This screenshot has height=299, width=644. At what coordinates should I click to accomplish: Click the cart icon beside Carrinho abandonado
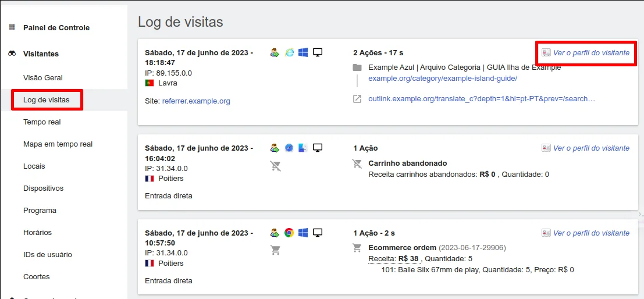pos(357,163)
